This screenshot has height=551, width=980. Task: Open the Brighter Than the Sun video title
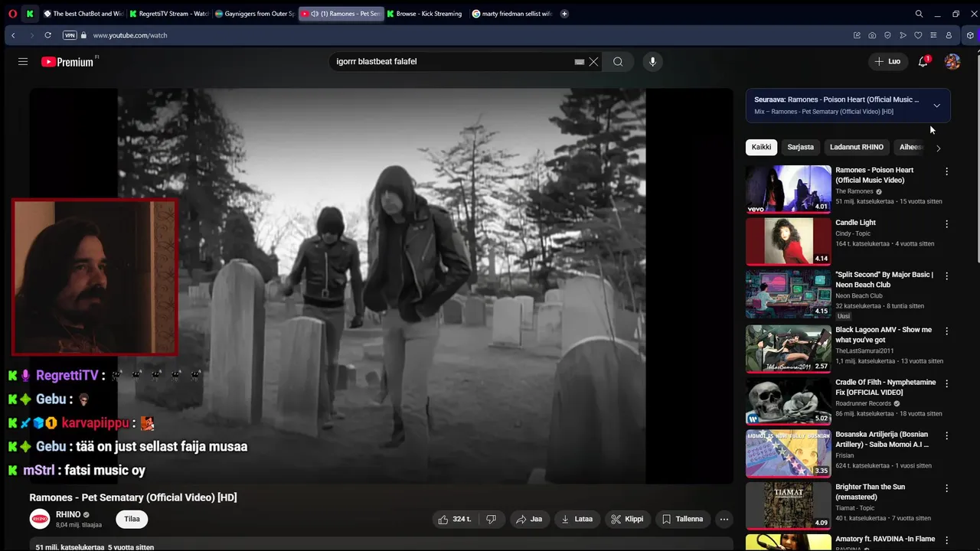coord(870,491)
